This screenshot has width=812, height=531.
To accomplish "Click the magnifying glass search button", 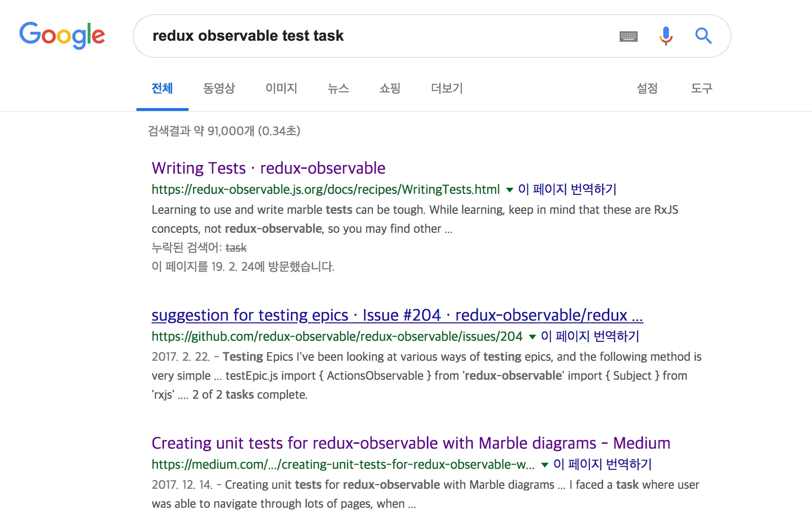I will [x=704, y=36].
